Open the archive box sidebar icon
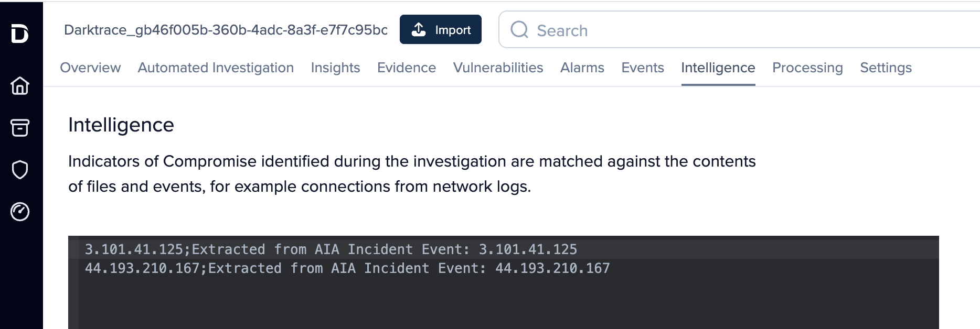Viewport: 980px width, 329px height. 20,127
